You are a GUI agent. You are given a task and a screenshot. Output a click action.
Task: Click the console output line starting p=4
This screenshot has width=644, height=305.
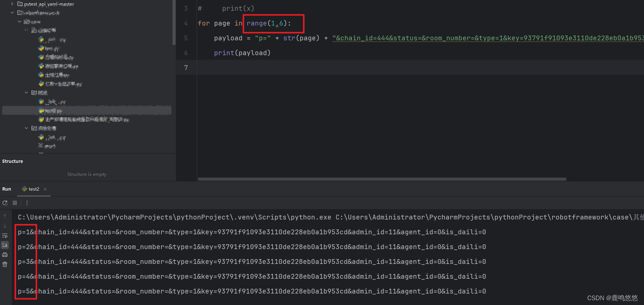pos(252,276)
